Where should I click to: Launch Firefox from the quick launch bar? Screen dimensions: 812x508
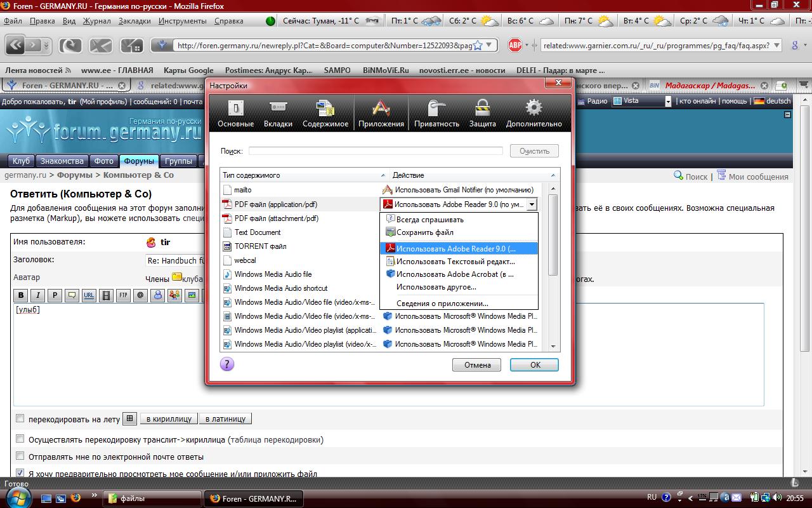(x=75, y=498)
